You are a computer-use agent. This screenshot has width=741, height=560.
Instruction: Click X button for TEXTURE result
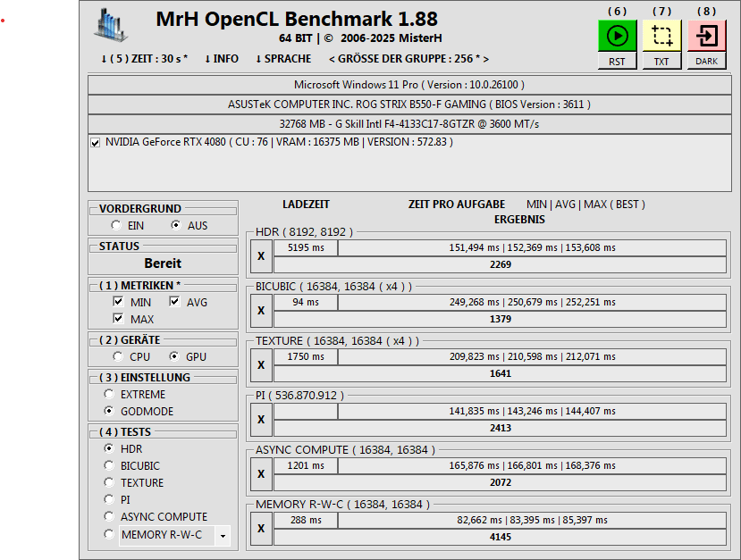261,365
